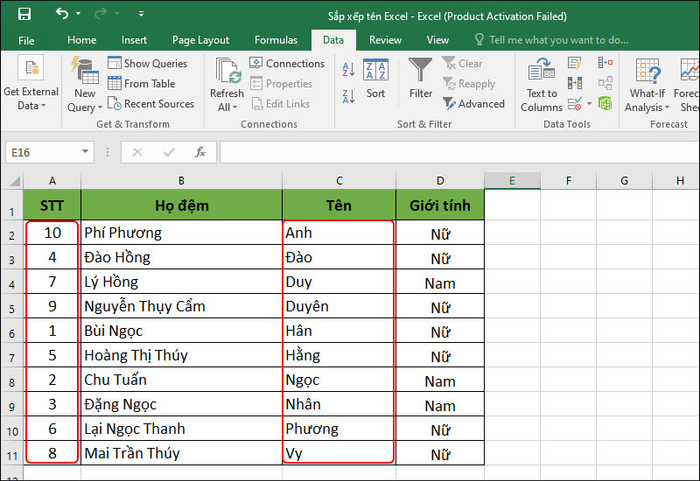Click the Flash Fill icon
Viewport: 700px width, 481px height.
pos(575,63)
